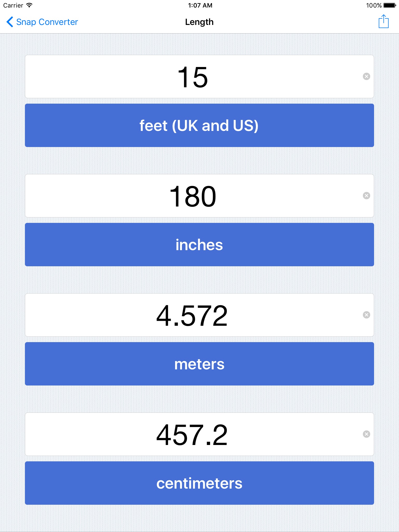Edit the 457.2 value input field
399x532 pixels.
[x=192, y=434]
